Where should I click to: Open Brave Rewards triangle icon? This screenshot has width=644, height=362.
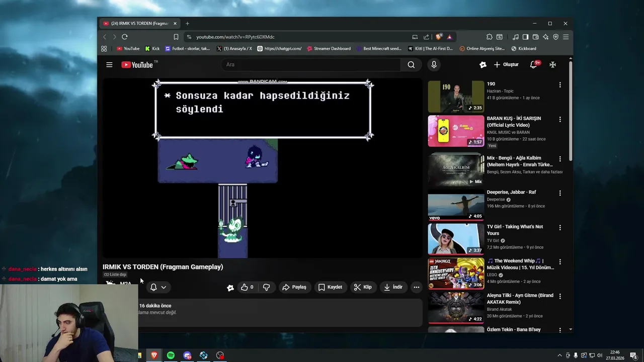pos(449,37)
